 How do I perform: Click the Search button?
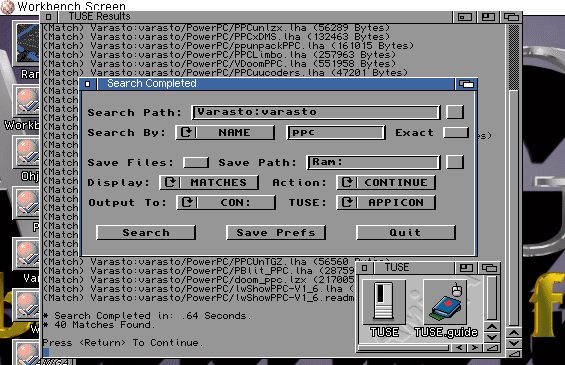point(146,232)
